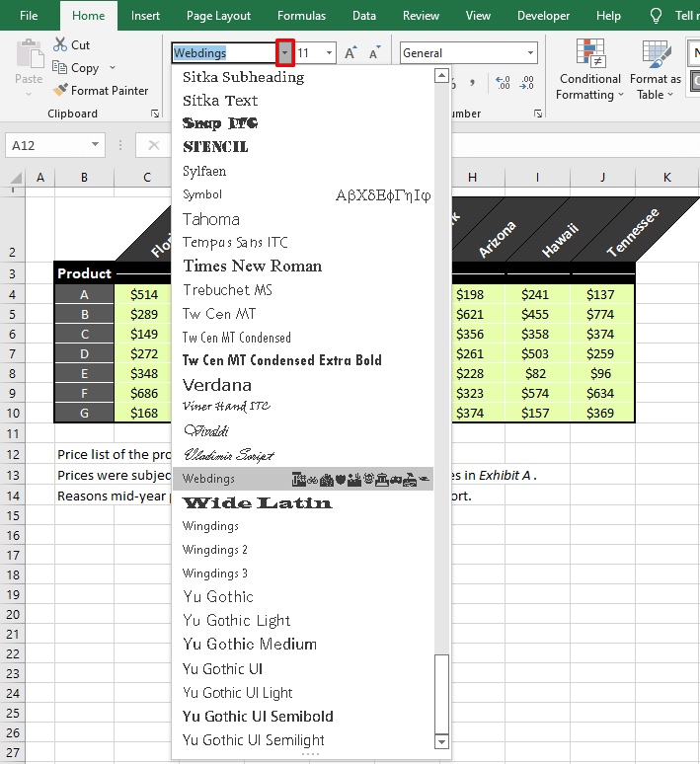Click the Conditional Formatting icon
This screenshot has width=700, height=764.
click(590, 52)
